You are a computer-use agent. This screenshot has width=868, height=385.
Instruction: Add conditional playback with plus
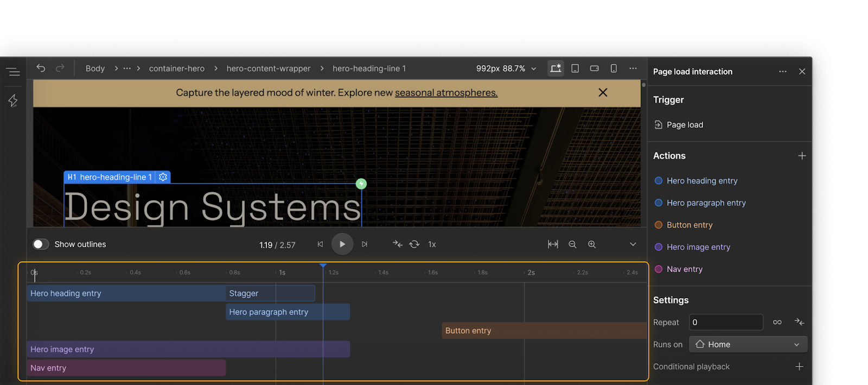pyautogui.click(x=799, y=367)
